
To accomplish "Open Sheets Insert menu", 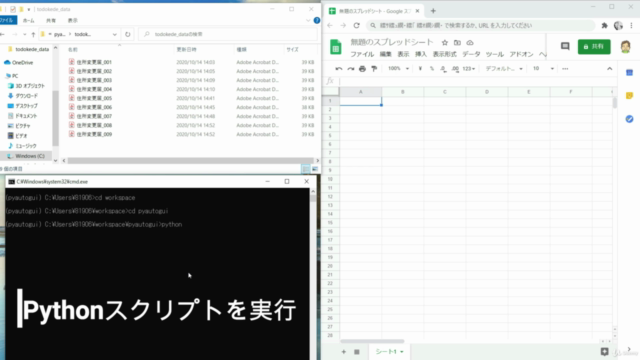I will pos(420,54).
